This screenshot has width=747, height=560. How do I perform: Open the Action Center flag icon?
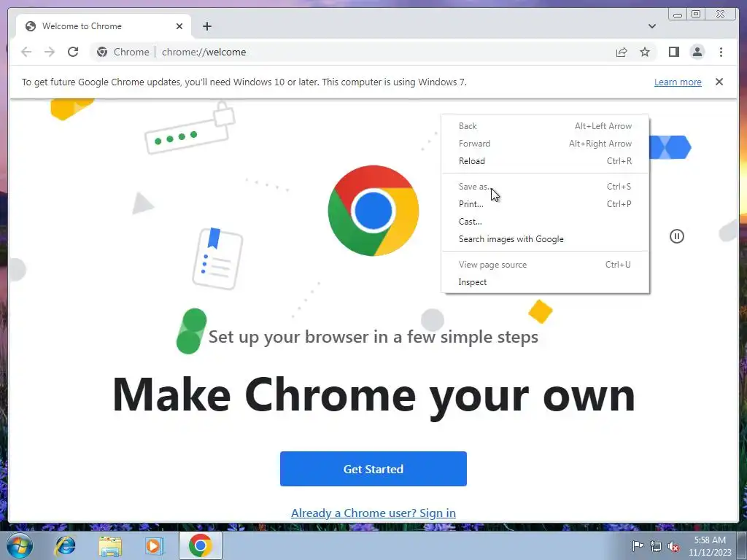(638, 546)
